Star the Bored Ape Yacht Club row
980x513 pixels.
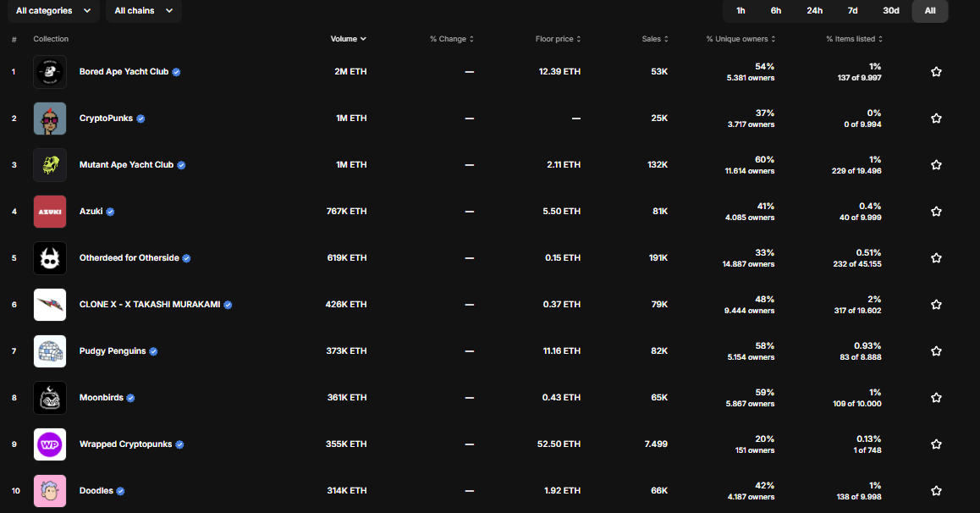coord(936,72)
